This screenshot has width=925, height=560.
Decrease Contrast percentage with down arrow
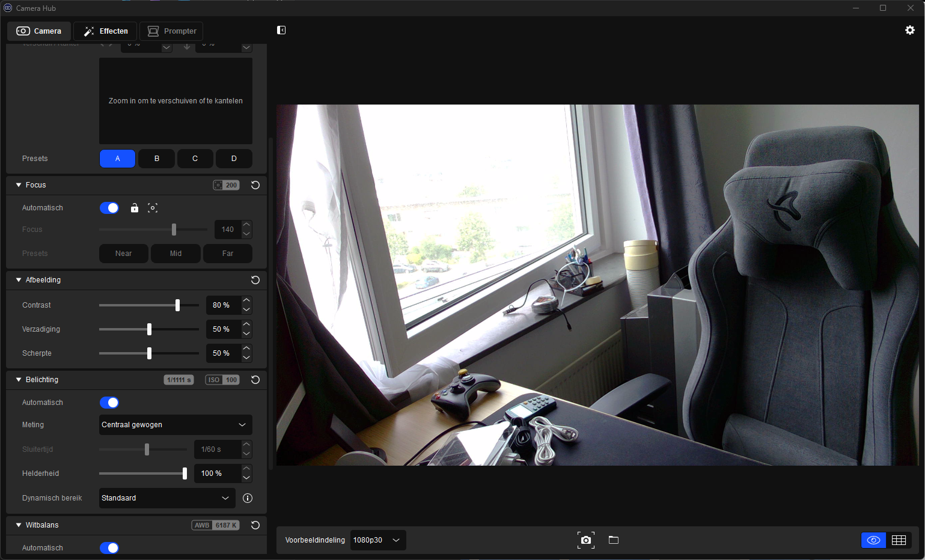246,309
